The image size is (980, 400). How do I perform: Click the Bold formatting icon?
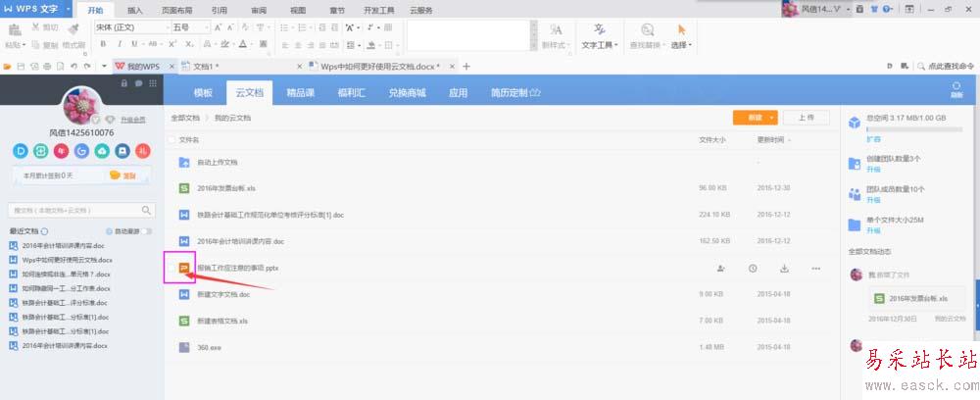tap(103, 44)
